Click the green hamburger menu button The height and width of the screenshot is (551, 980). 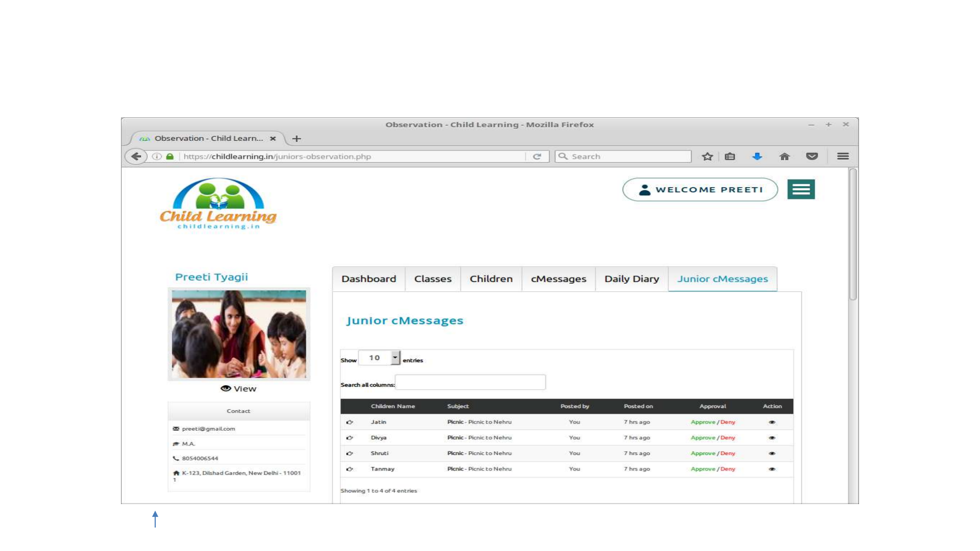point(801,189)
